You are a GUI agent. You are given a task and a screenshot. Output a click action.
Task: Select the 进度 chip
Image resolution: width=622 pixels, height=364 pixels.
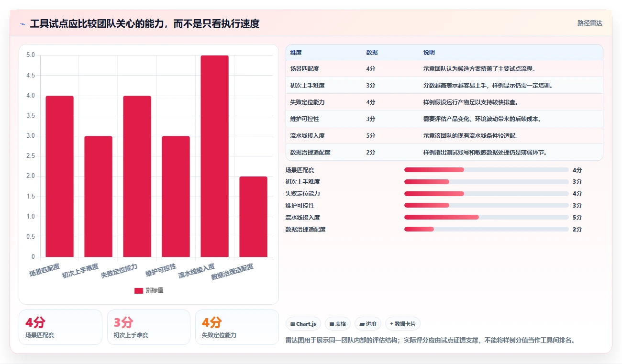click(368, 324)
